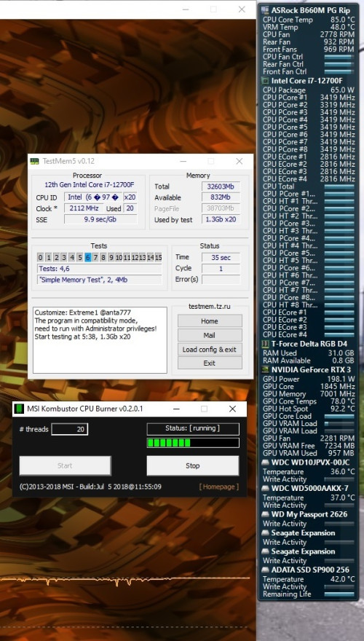364x641 pixels.
Task: Click the SSE 9.9 sec/Gb field
Action: click(x=100, y=219)
